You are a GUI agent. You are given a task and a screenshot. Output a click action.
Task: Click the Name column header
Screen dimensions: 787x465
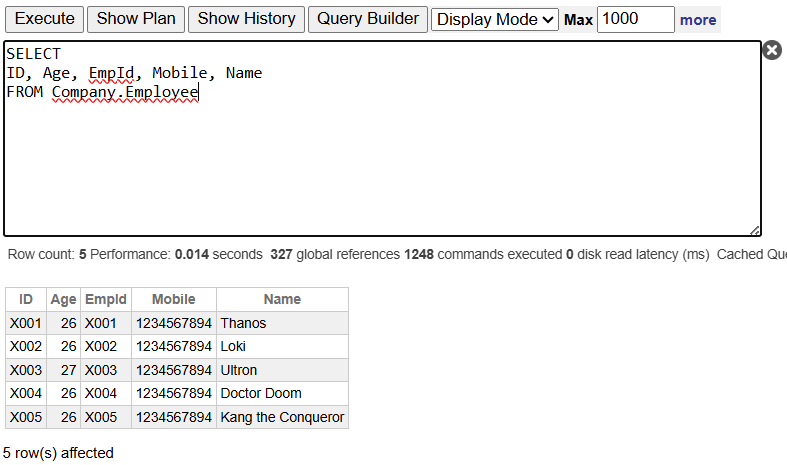[282, 299]
